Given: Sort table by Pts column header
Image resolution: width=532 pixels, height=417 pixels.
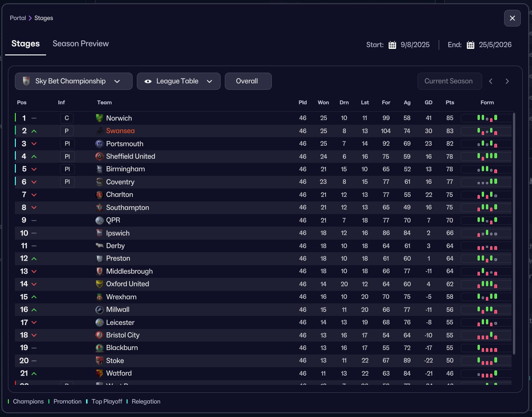Looking at the screenshot, I should 450,102.
